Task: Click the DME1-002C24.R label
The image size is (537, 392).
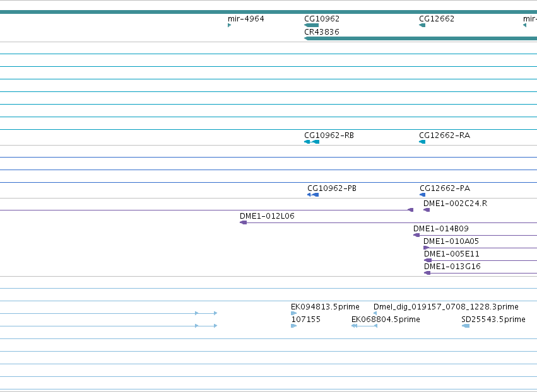Action: 455,203
